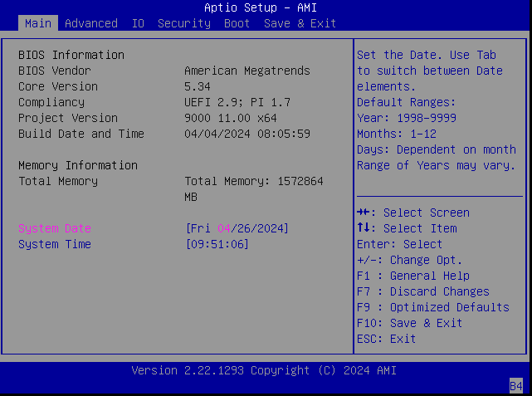Click the Months: 1-12 help text
Viewport: 532px width, 396px height.
(397, 134)
